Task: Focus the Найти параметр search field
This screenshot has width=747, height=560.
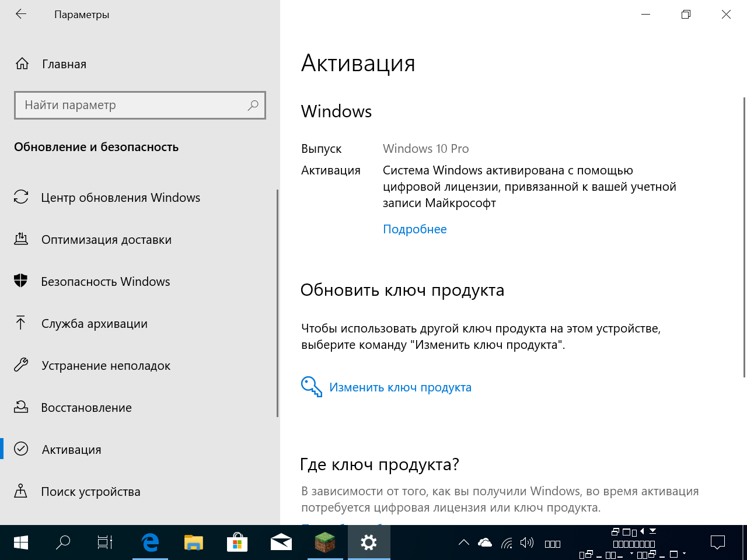Action: [140, 105]
